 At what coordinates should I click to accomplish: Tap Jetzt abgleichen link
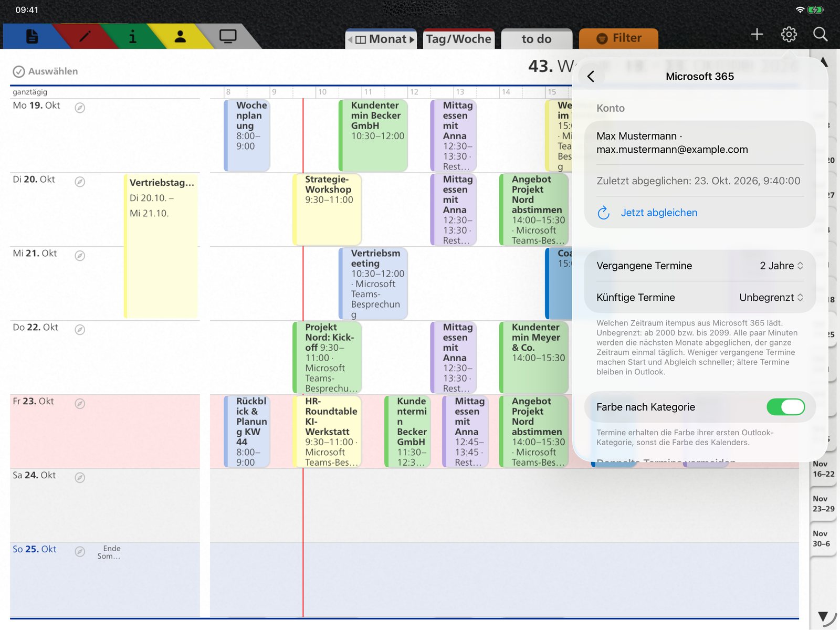[x=659, y=213]
